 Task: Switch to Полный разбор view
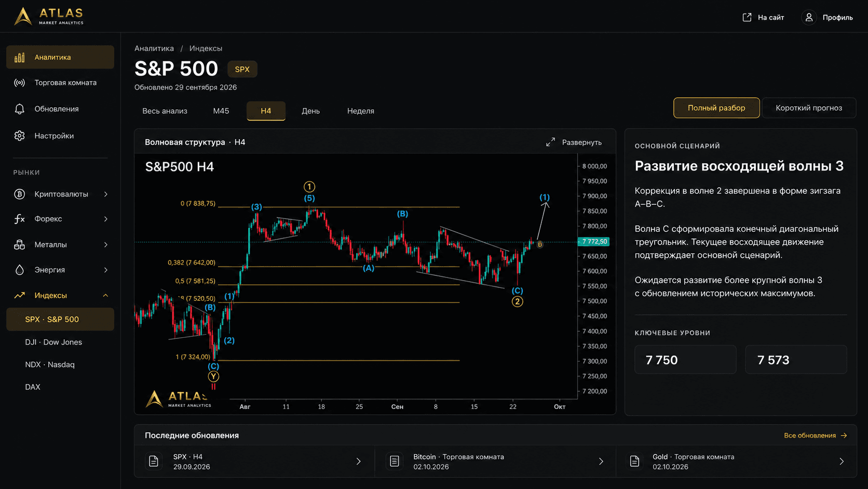pyautogui.click(x=716, y=108)
